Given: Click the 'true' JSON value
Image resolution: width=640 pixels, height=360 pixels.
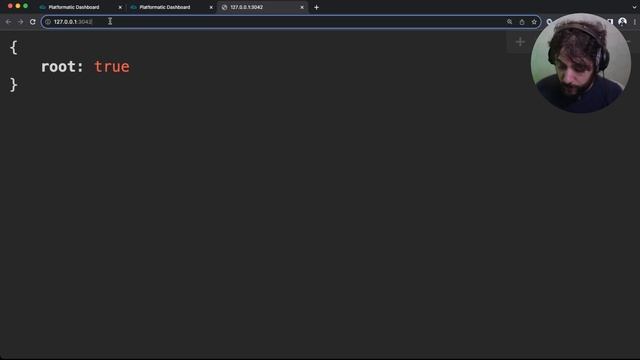Looking at the screenshot, I should pos(112,67).
